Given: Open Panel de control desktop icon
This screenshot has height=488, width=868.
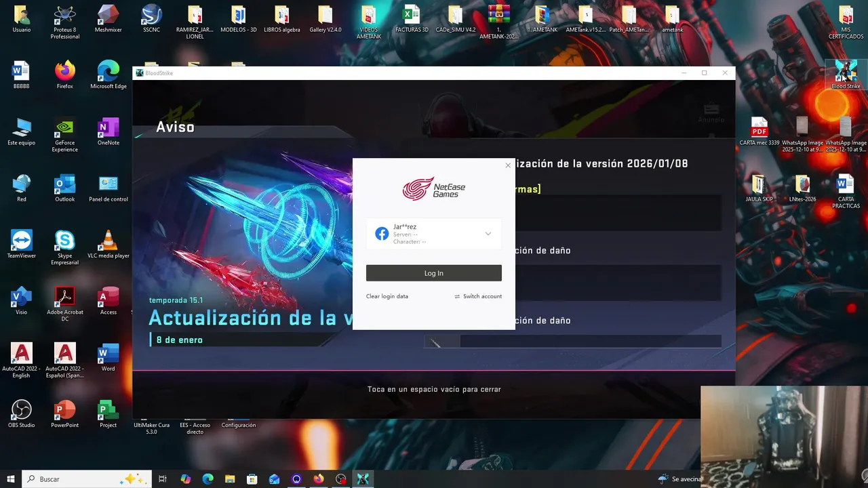Looking at the screenshot, I should pos(108,188).
